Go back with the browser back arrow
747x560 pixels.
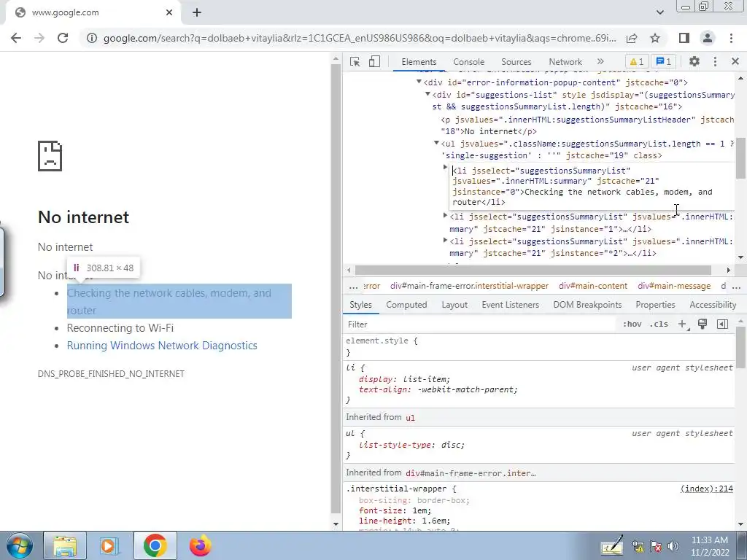[16, 38]
